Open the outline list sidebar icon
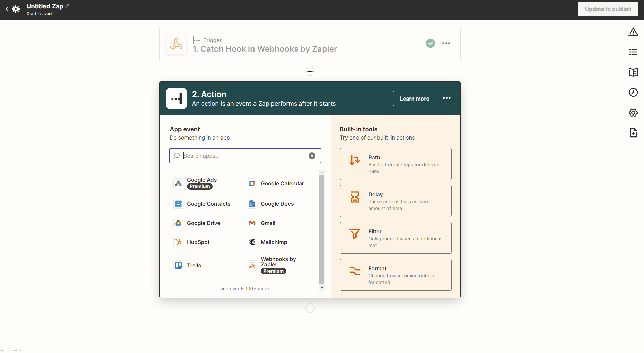Image resolution: width=644 pixels, height=353 pixels. (x=633, y=52)
